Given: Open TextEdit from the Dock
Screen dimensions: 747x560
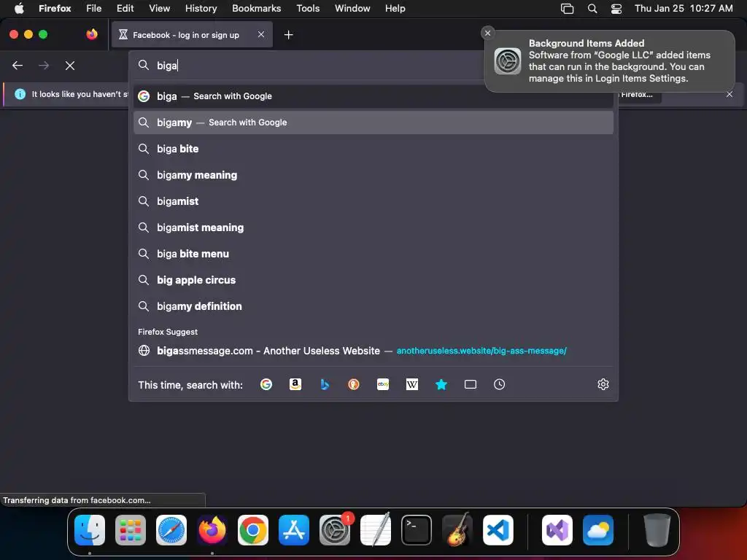Looking at the screenshot, I should click(x=376, y=530).
